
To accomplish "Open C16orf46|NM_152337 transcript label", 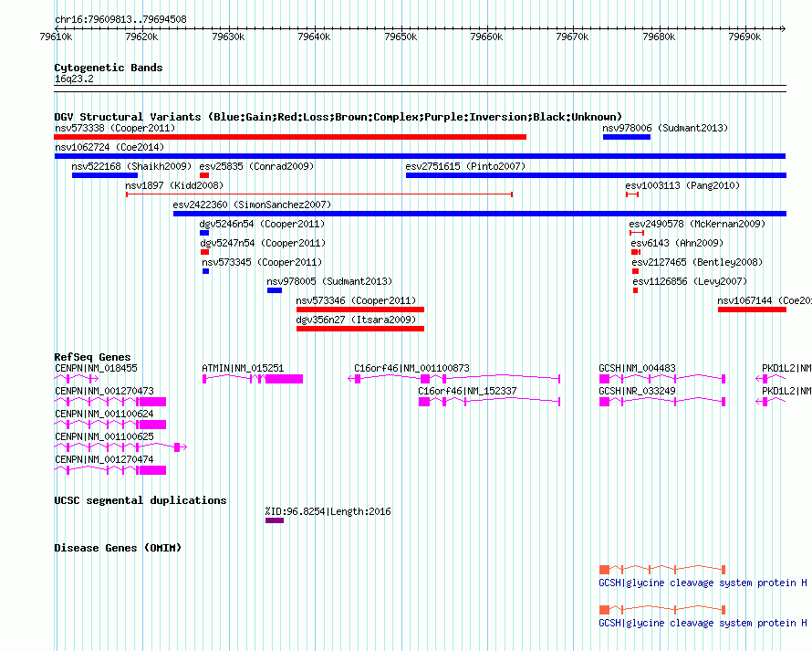I will (x=467, y=391).
